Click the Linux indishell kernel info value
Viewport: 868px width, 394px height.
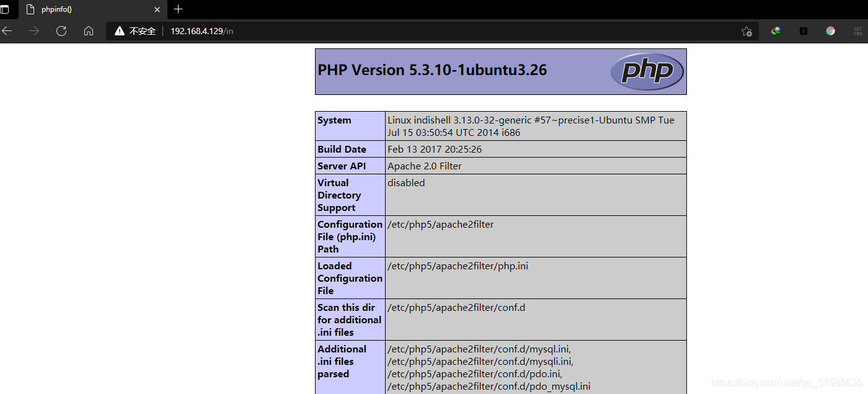pyautogui.click(x=531, y=126)
